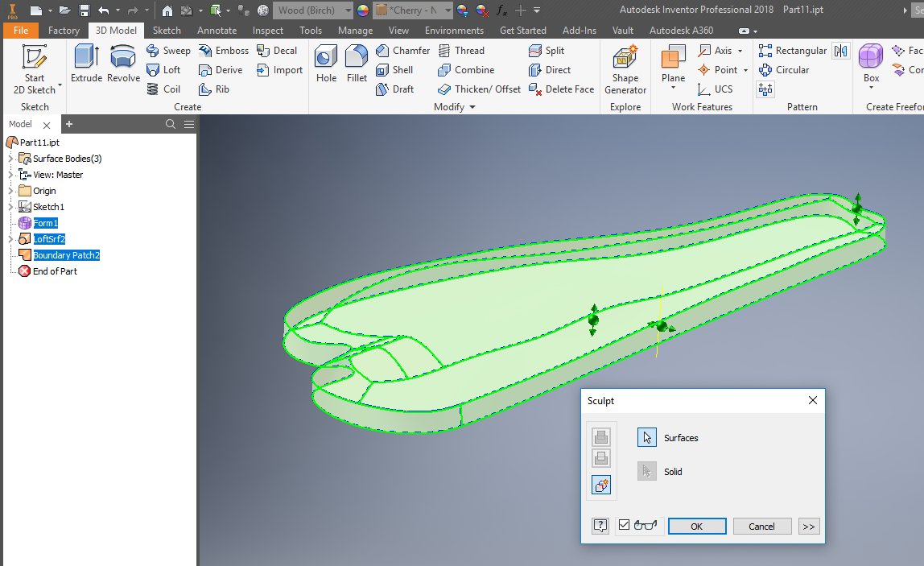Open the Import command

(280, 69)
